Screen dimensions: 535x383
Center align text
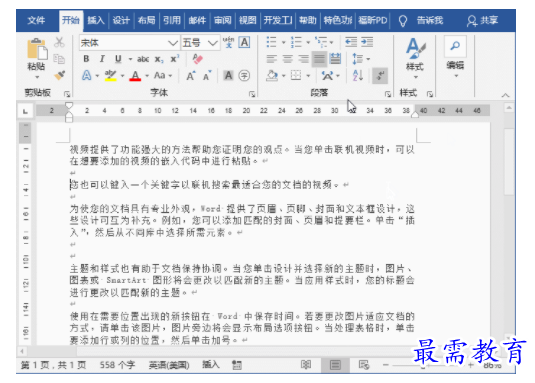coord(288,59)
